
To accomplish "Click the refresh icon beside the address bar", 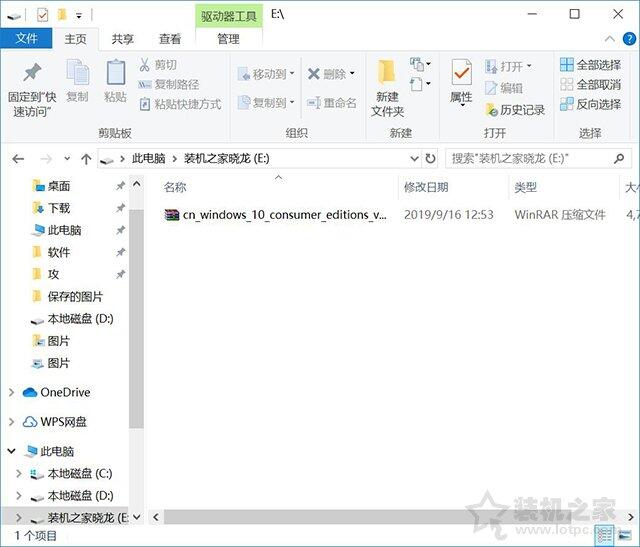I will 430,158.
